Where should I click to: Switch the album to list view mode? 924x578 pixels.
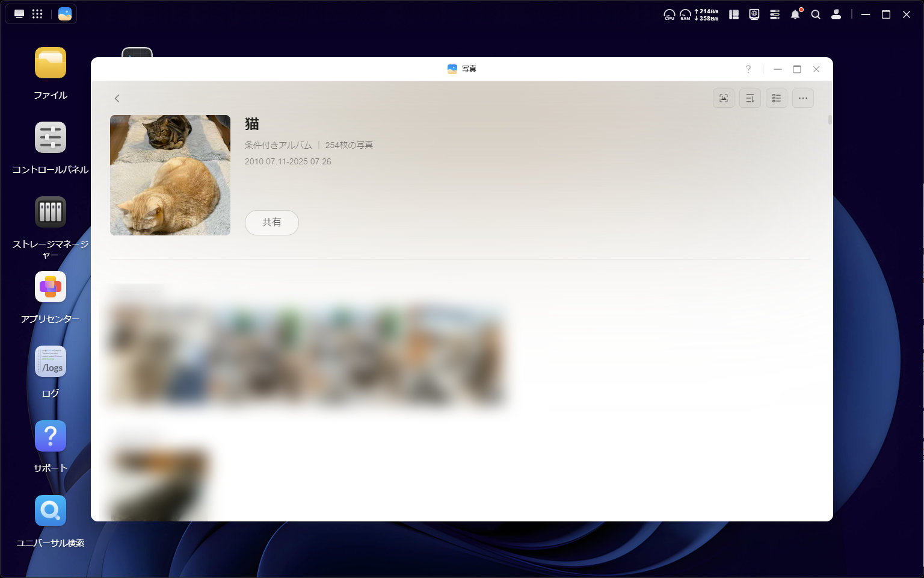pyautogui.click(x=776, y=98)
